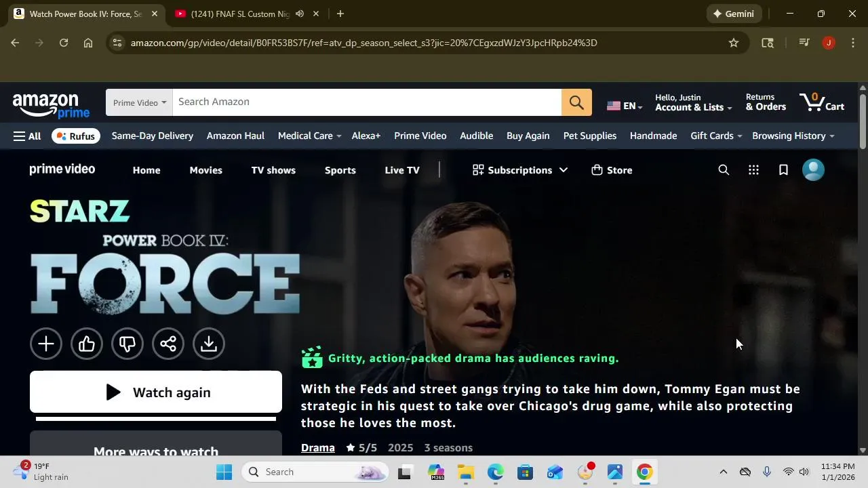
Task: Open File Explorer from the taskbar
Action: tap(465, 472)
